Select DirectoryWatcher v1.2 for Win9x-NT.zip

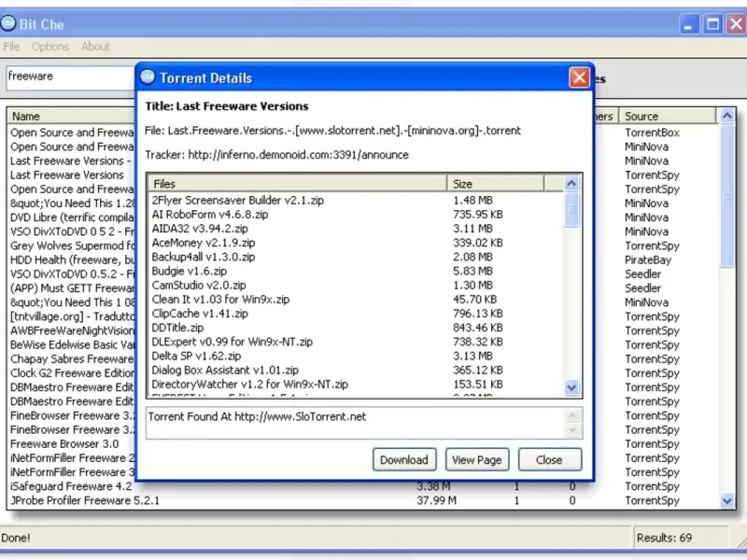click(x=249, y=385)
